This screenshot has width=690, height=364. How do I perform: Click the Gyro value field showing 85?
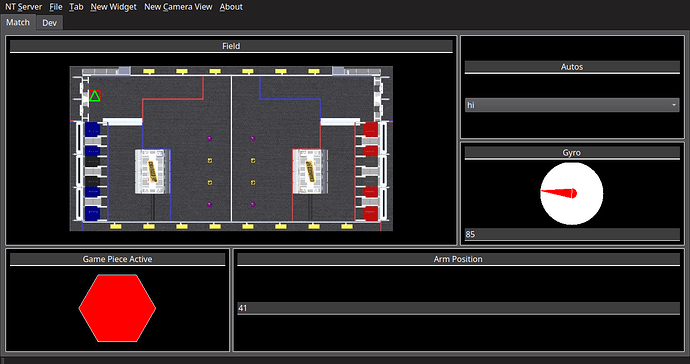click(572, 234)
